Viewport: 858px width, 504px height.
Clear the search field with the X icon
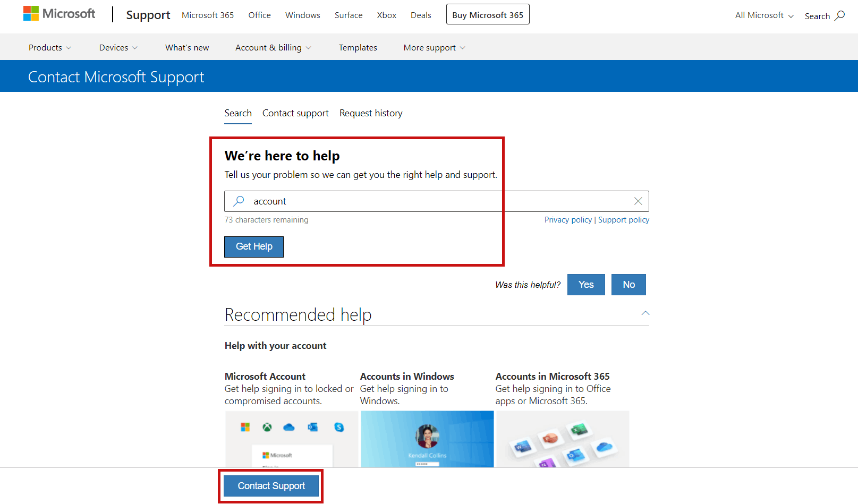[x=638, y=201]
